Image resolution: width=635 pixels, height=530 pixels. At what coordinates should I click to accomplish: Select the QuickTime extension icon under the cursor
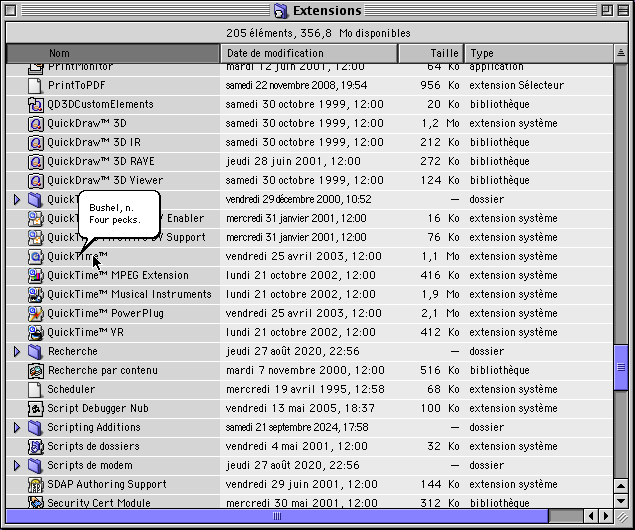click(x=35, y=256)
